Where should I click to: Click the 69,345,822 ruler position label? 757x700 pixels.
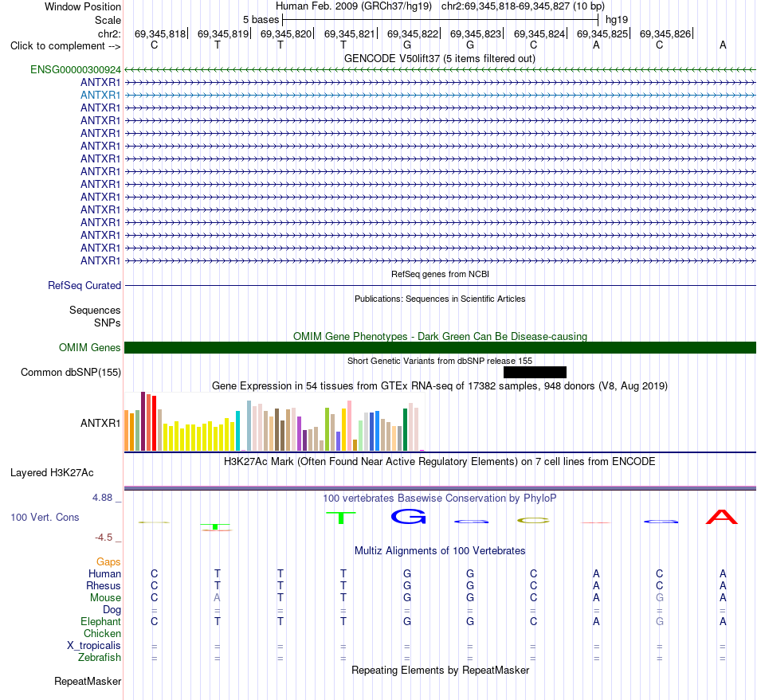tap(412, 33)
